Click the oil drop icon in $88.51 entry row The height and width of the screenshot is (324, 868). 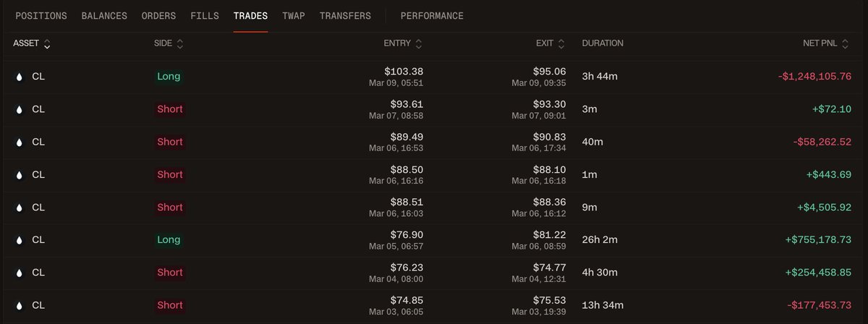coord(19,207)
